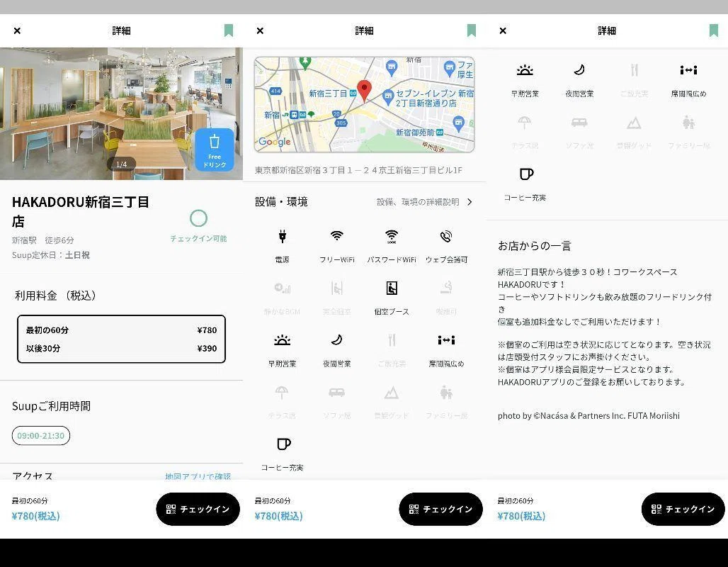The image size is (728, 567).
Task: Tap the 個室ブース booth icon
Action: [x=392, y=288]
